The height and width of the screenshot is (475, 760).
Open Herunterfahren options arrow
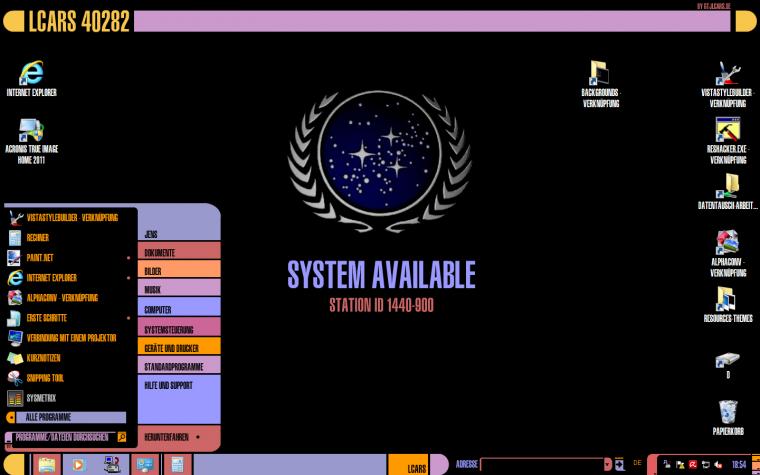[198, 437]
